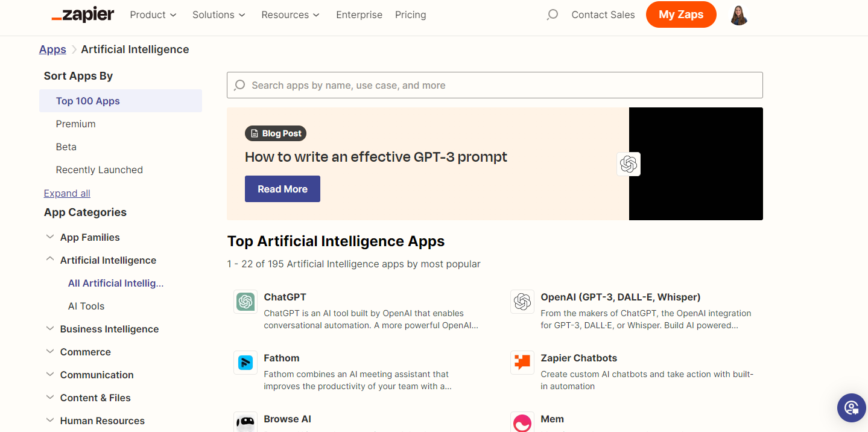Click the Fathom app icon
Viewport: 868px width, 432px height.
[246, 363]
